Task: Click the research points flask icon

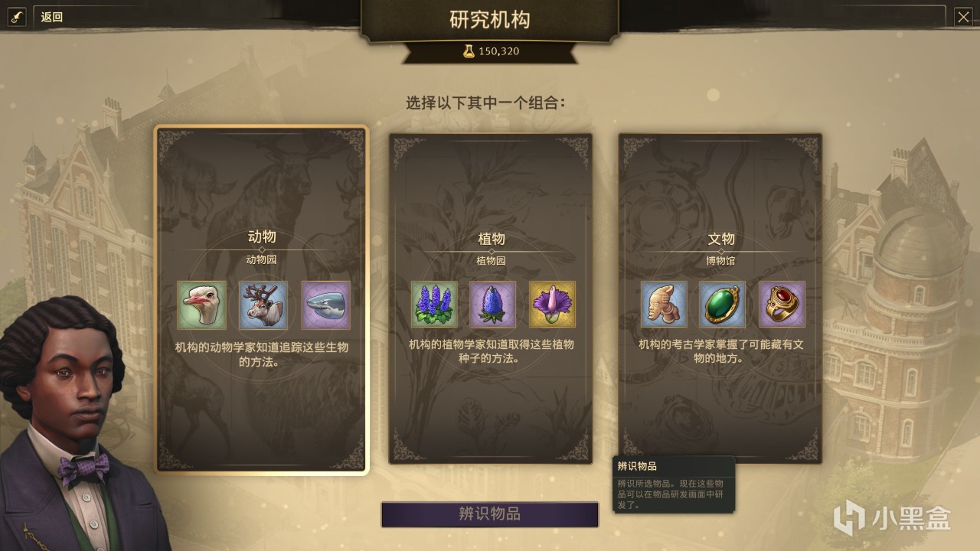Action: pyautogui.click(x=469, y=51)
